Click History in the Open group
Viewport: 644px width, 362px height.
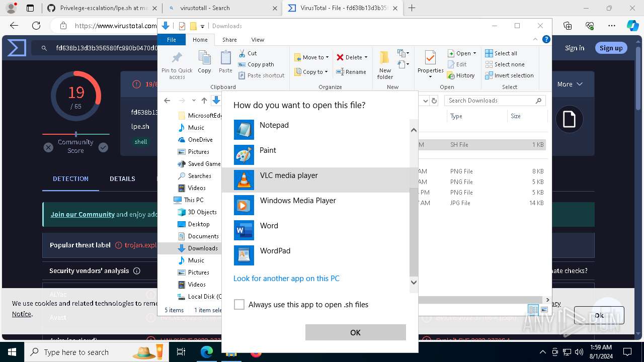coord(461,75)
